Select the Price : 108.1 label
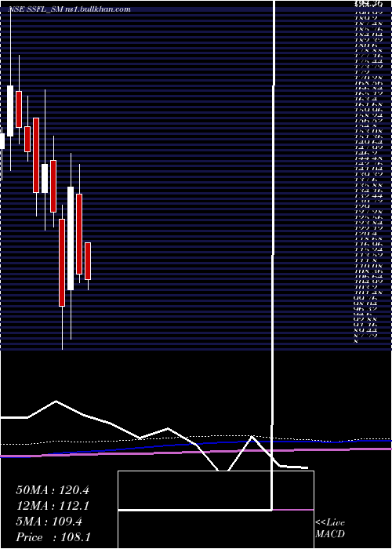This screenshot has height=549, width=392. click(53, 537)
